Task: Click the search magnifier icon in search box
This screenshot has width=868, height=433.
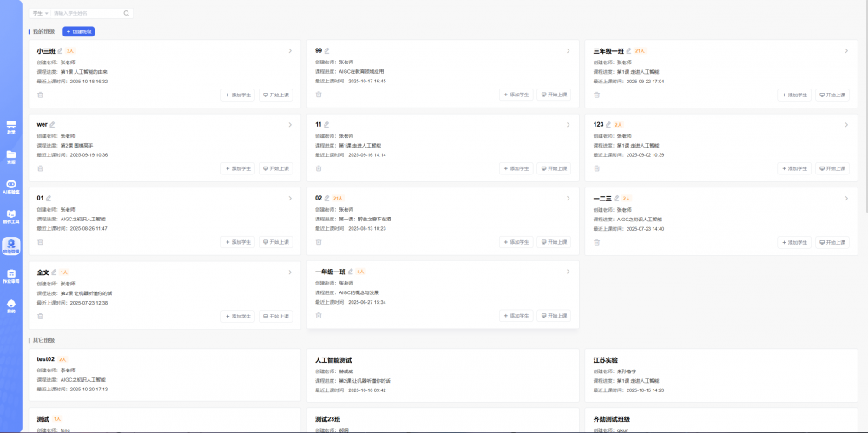Action: click(x=127, y=14)
